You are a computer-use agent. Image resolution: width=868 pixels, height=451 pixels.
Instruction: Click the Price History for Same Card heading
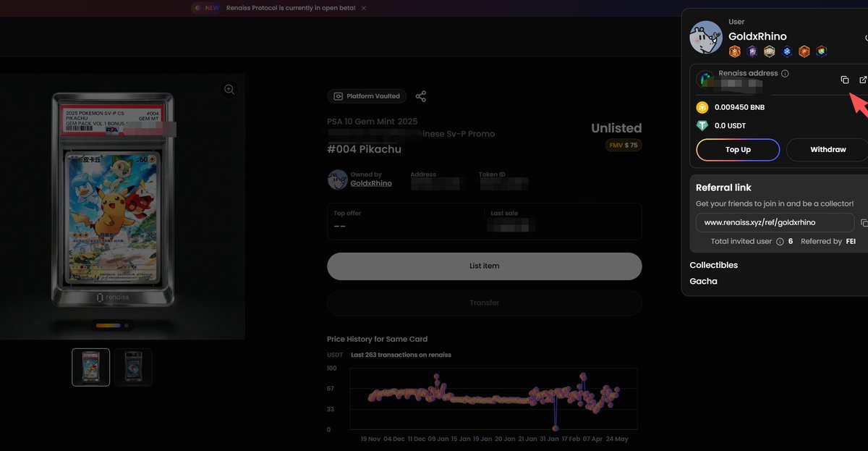[377, 339]
